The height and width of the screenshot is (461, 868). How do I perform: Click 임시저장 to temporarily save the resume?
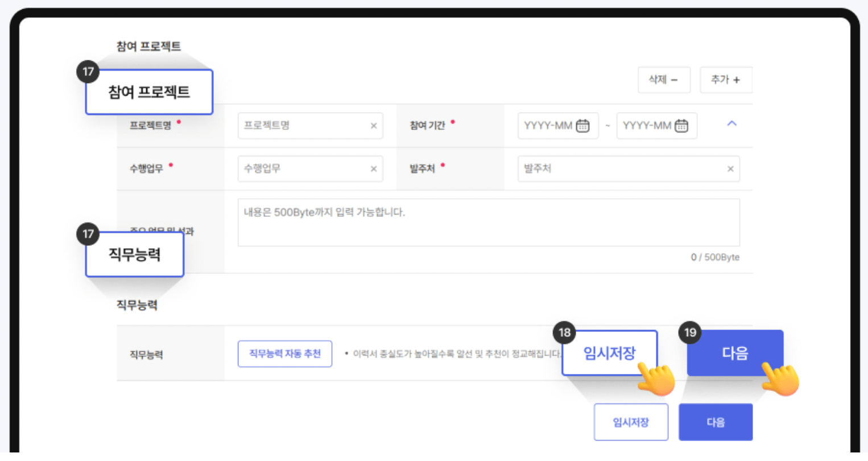coord(631,422)
